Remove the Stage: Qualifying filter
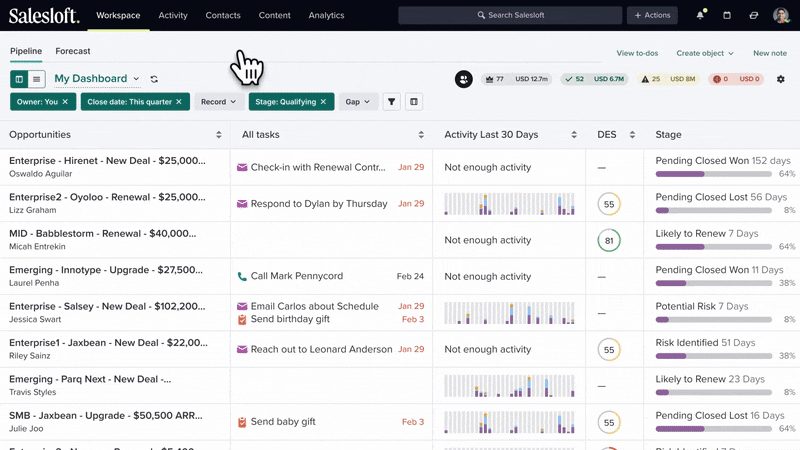This screenshot has width=800, height=450. click(323, 102)
